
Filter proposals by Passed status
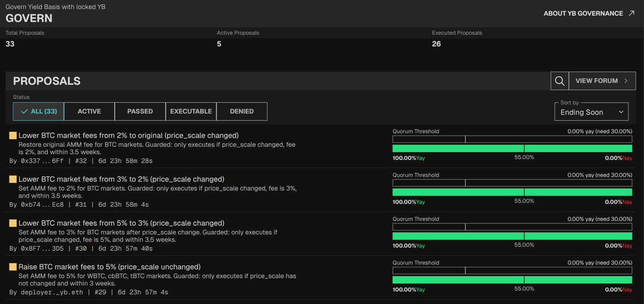pyautogui.click(x=140, y=112)
